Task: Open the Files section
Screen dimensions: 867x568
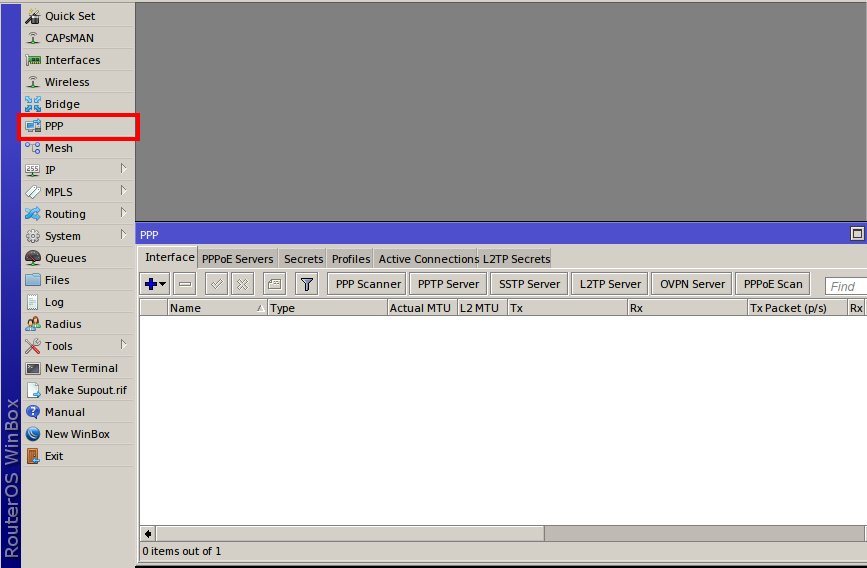Action: point(57,280)
